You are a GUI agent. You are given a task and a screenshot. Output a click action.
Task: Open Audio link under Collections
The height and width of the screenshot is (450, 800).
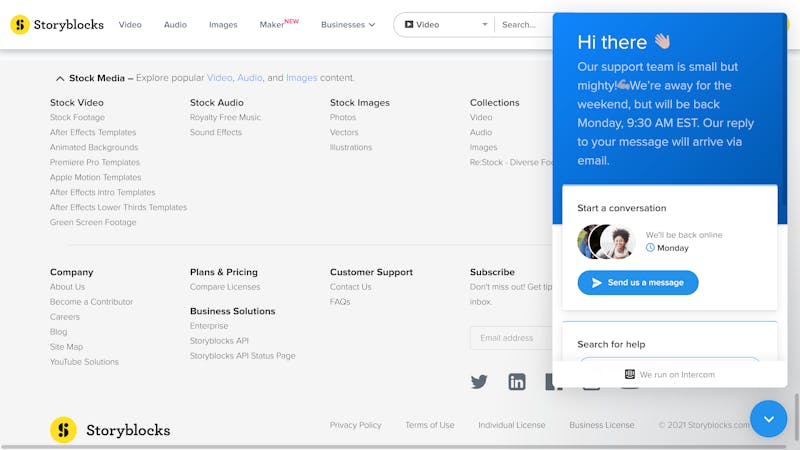(481, 132)
